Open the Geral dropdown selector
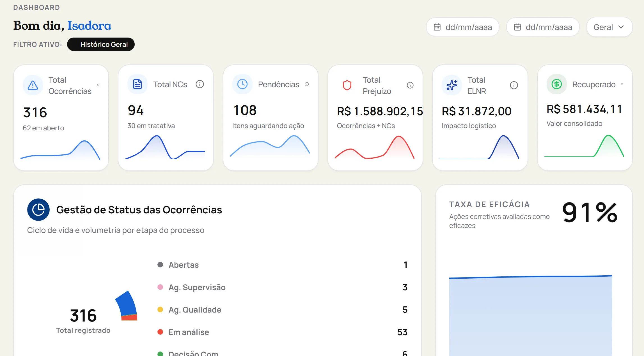 click(x=609, y=27)
